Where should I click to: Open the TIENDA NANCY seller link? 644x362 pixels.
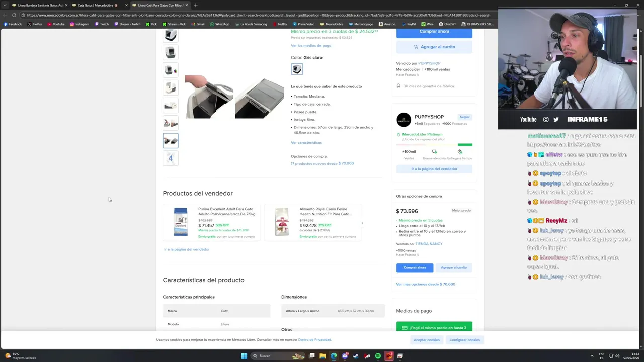[x=429, y=244]
